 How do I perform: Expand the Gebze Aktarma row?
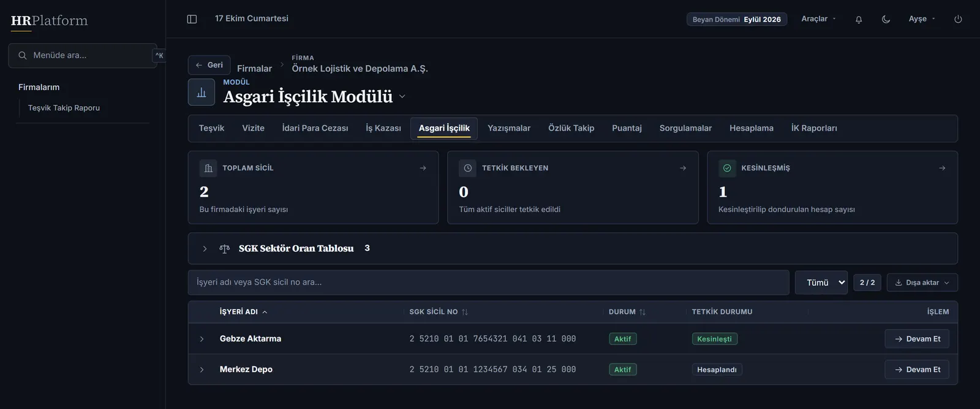202,339
